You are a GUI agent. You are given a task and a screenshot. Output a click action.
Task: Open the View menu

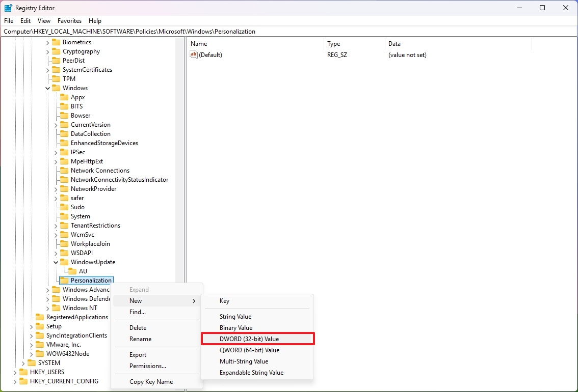click(44, 21)
